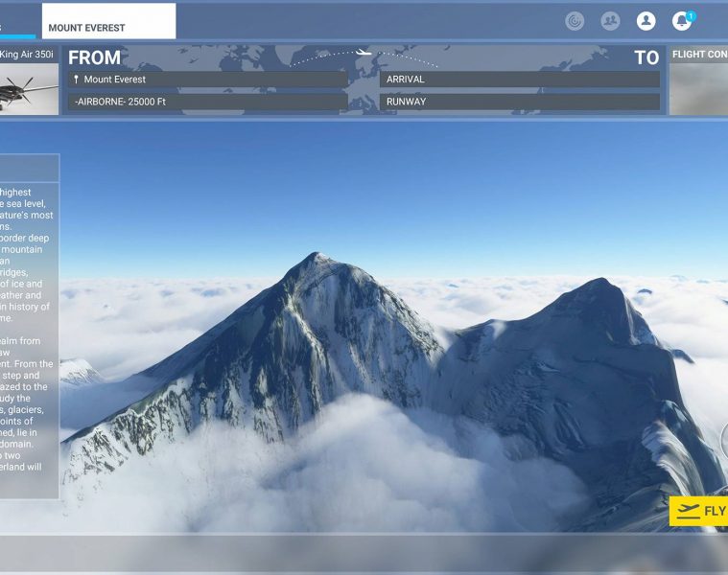
Task: Open the King Air 350i aircraft thumbnail
Action: coord(29,89)
